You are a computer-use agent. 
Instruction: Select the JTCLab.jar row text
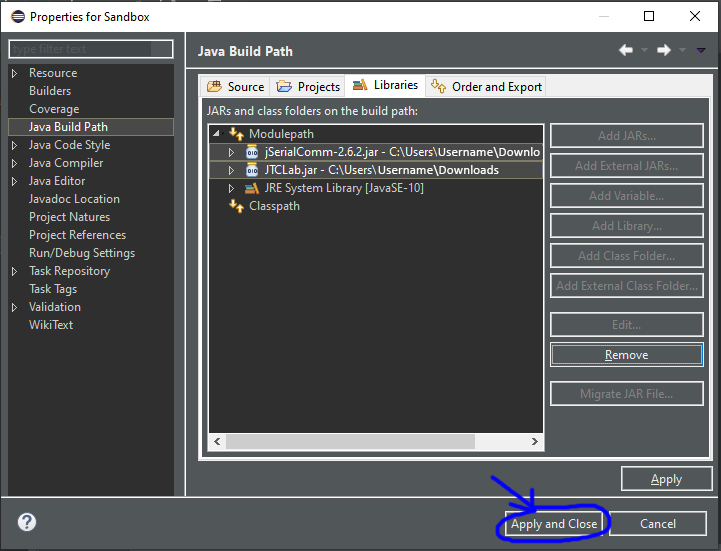coord(381,170)
